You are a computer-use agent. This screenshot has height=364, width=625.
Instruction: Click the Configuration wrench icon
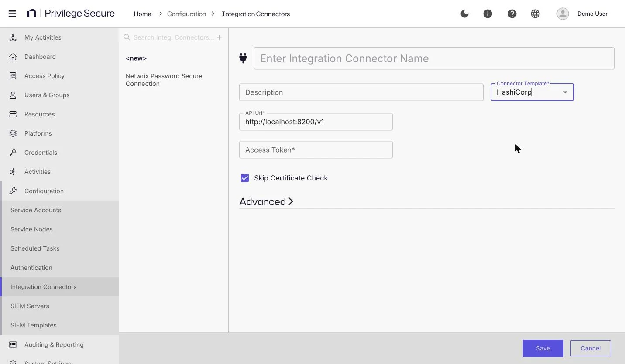[x=13, y=191]
